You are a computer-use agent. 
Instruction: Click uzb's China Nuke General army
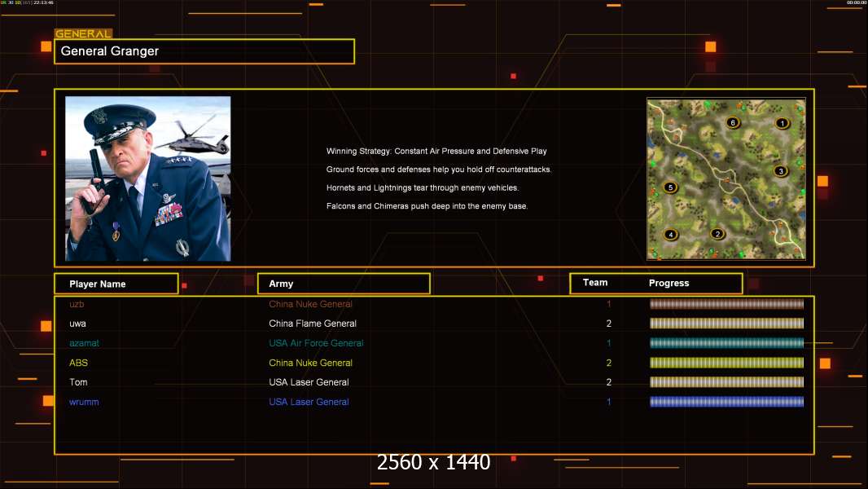tap(310, 304)
